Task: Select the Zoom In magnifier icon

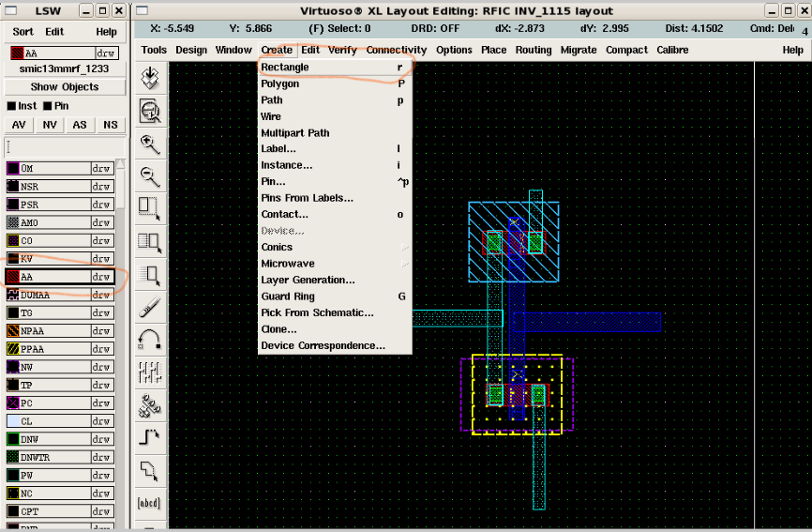Action: (150, 144)
